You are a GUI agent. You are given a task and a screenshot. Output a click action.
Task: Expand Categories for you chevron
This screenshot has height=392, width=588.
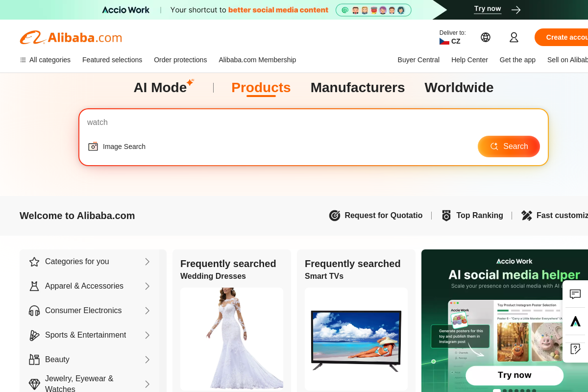[x=147, y=262]
